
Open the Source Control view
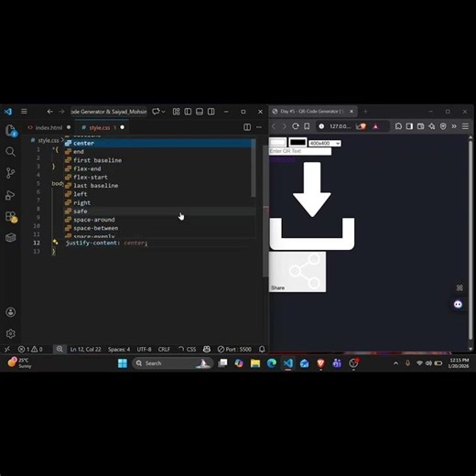(x=10, y=173)
